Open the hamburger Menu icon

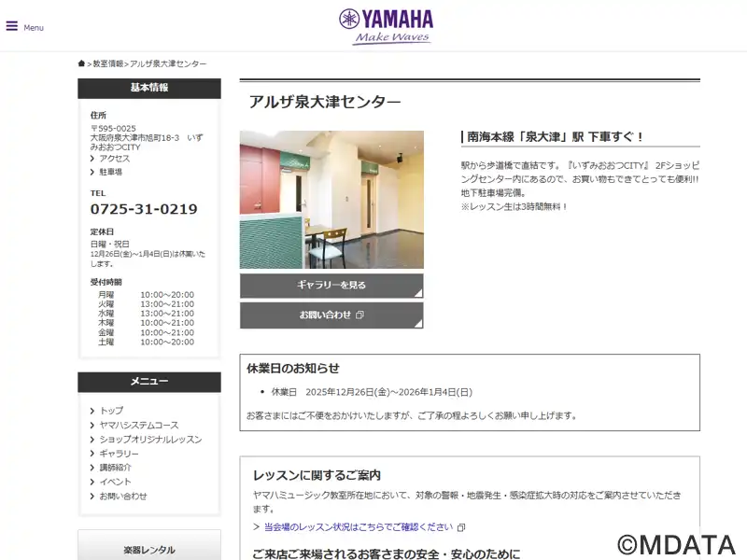pos(12,26)
